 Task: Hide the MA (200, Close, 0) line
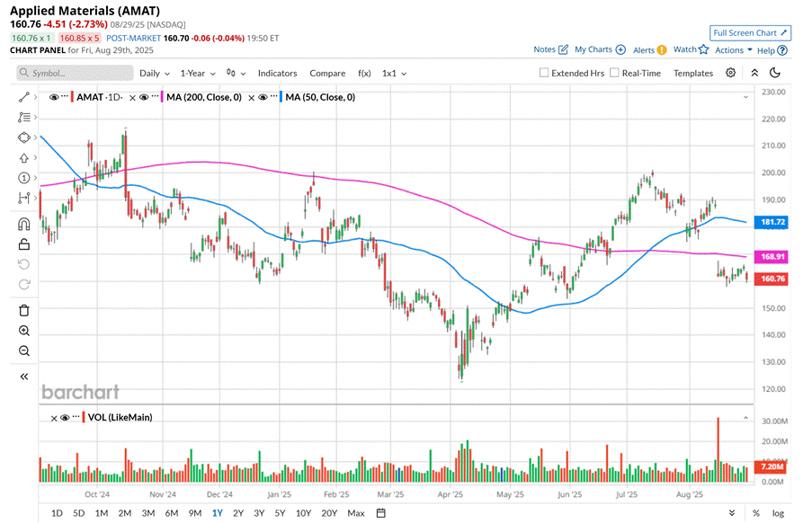pos(144,97)
